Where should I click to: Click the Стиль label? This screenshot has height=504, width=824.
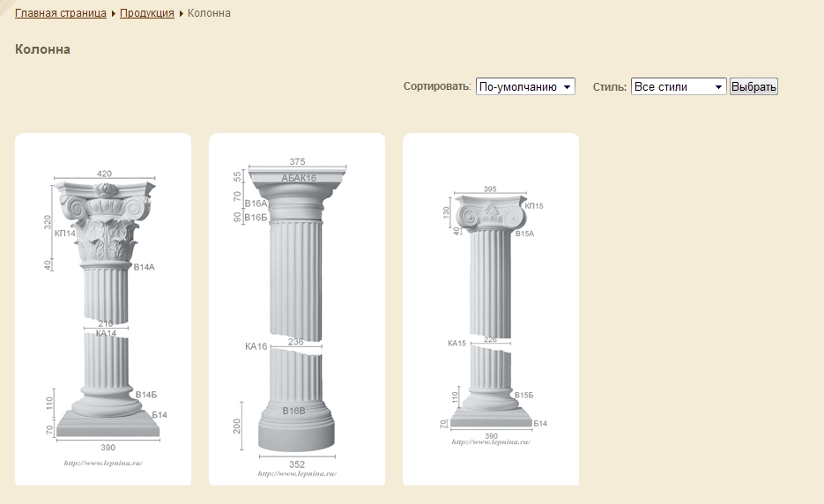(610, 86)
